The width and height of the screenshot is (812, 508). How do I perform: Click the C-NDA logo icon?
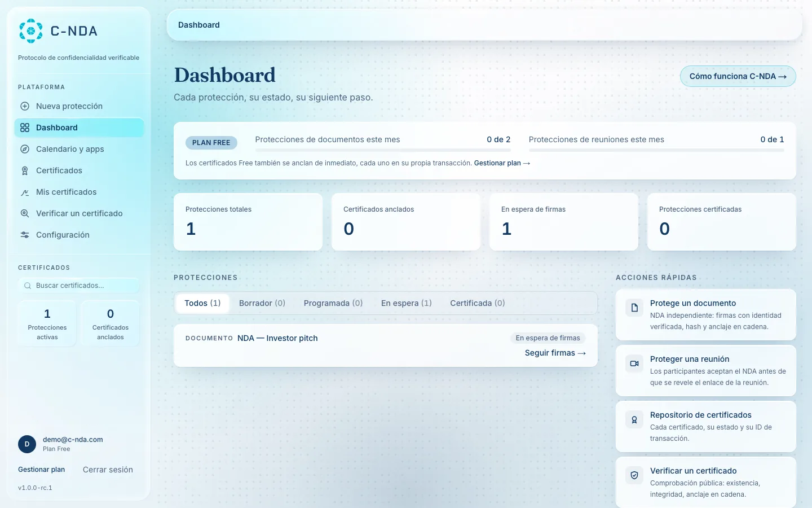[x=31, y=31]
